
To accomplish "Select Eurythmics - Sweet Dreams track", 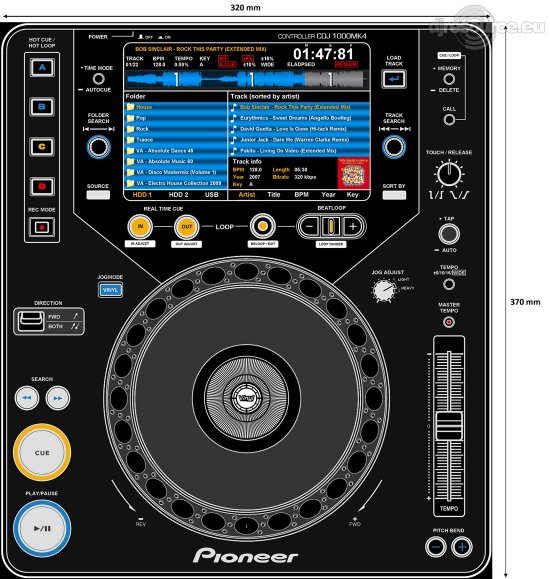I will (299, 118).
